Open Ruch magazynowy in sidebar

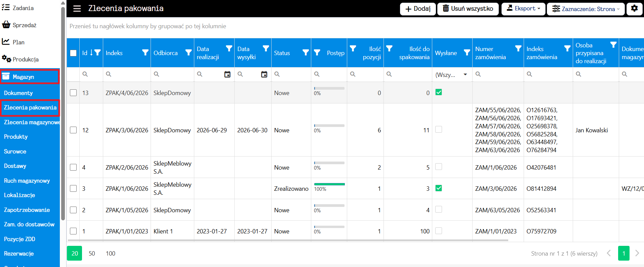(x=27, y=181)
